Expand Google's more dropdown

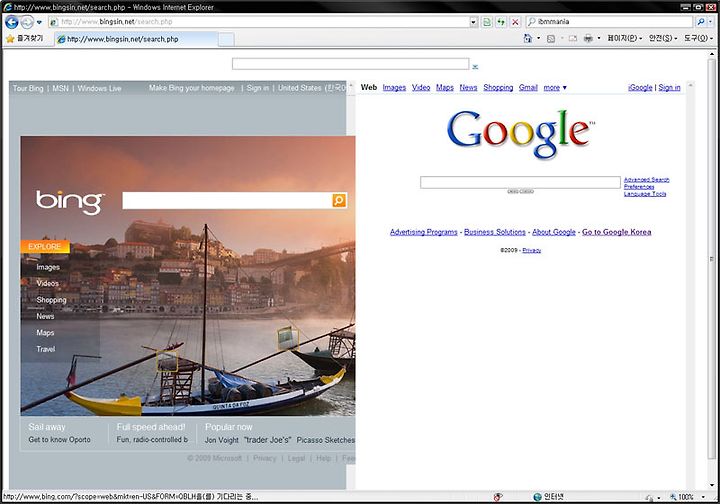[x=555, y=88]
